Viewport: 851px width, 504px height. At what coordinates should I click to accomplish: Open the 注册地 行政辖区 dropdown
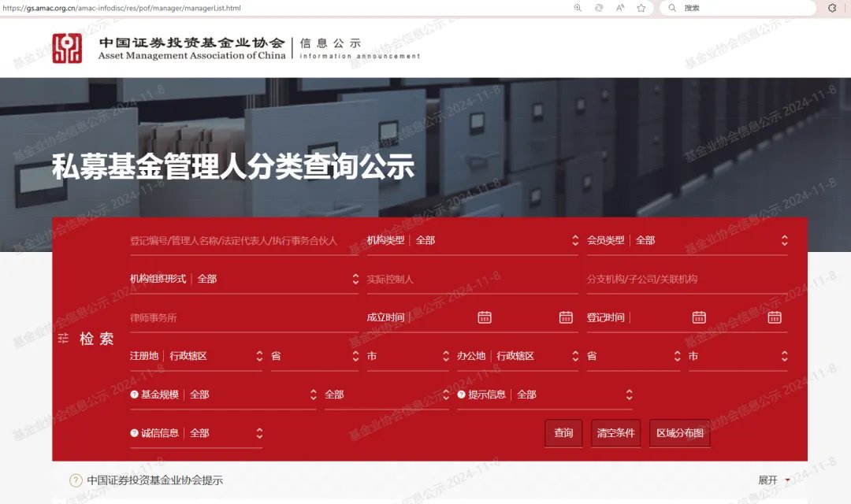click(x=196, y=356)
